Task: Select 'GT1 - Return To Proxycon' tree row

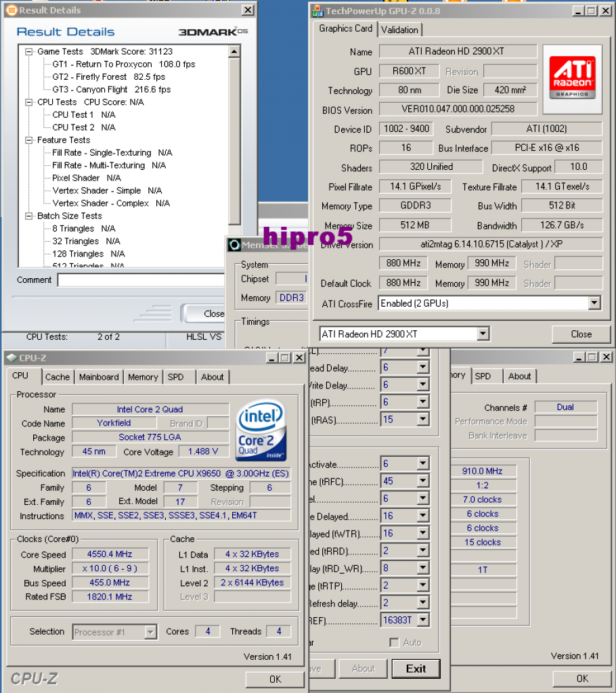Action: coord(124,64)
